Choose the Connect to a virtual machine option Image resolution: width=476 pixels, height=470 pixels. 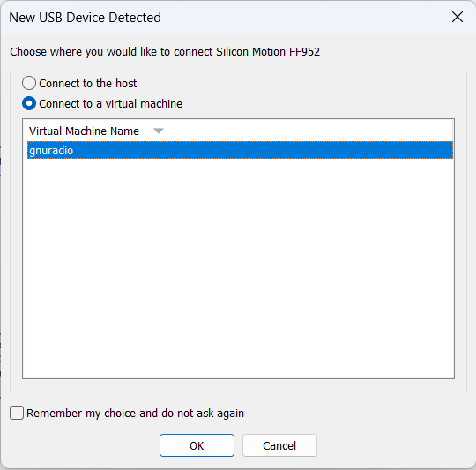click(x=29, y=103)
